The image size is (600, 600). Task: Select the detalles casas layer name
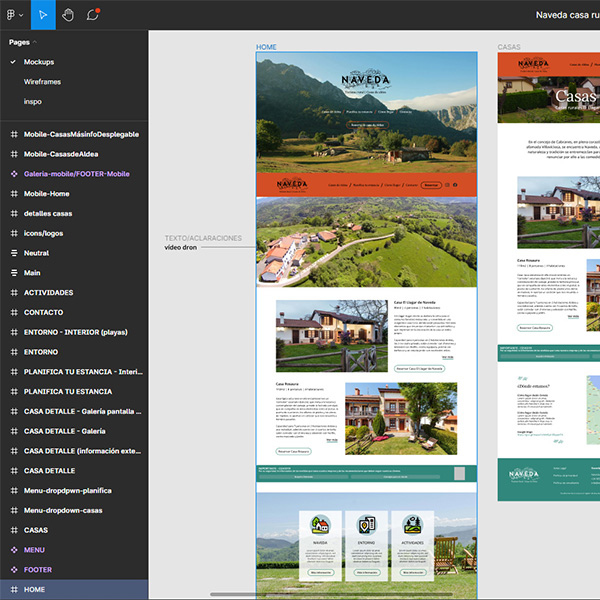point(48,214)
